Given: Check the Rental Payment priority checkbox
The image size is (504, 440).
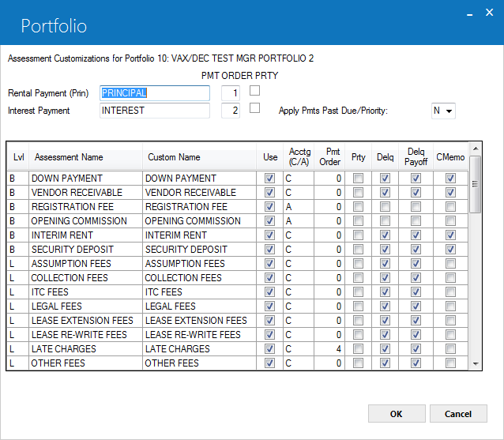Looking at the screenshot, I should click(254, 91).
